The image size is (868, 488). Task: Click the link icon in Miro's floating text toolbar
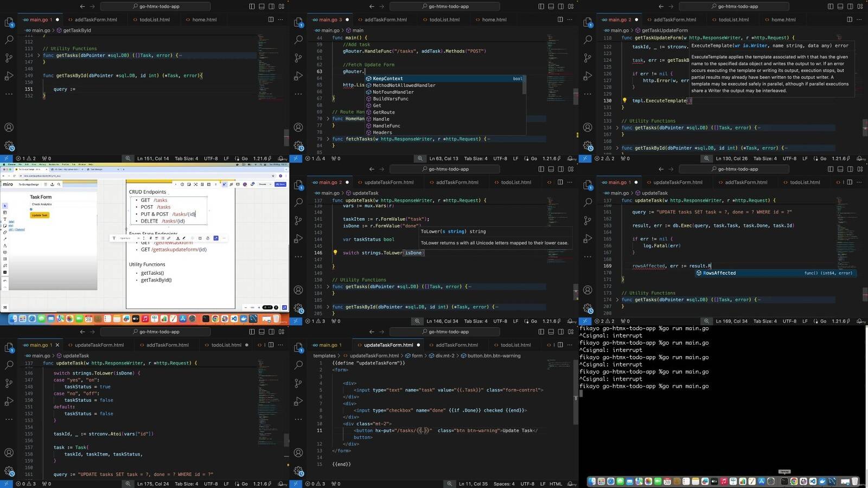pos(169,238)
